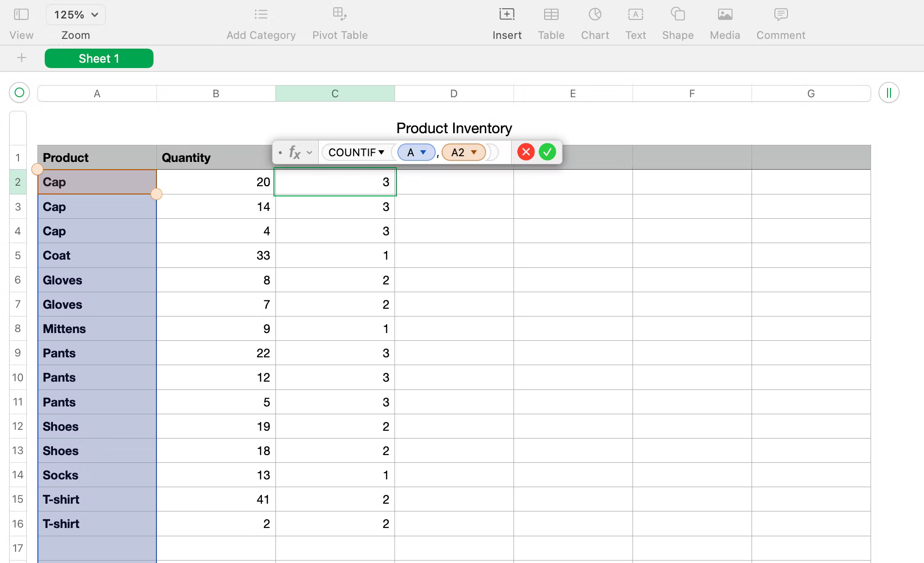Click the Insert icon
The width and height of the screenshot is (924, 563).
[x=507, y=14]
